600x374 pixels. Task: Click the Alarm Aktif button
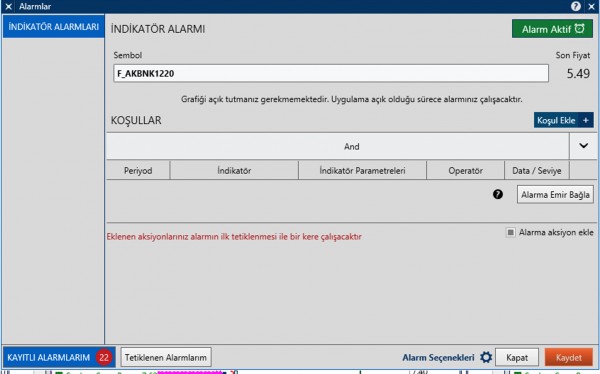[x=552, y=29]
